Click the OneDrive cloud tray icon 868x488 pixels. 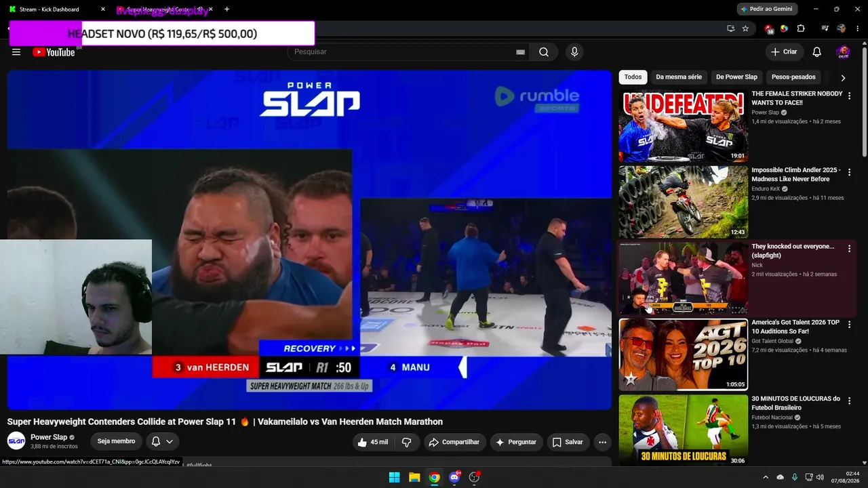[x=780, y=477]
